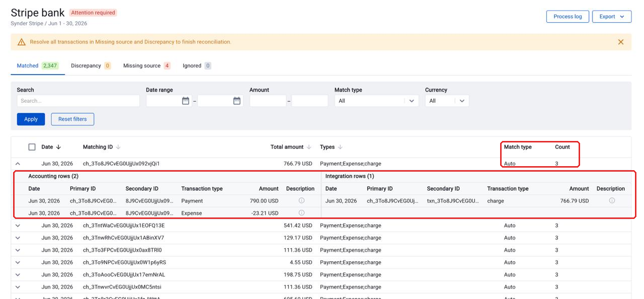This screenshot has width=644, height=299.
Task: Select Matching ID ch_3To9NPCvEG0UjjUx0W1p6yRS
Action: pyautogui.click(x=124, y=262)
